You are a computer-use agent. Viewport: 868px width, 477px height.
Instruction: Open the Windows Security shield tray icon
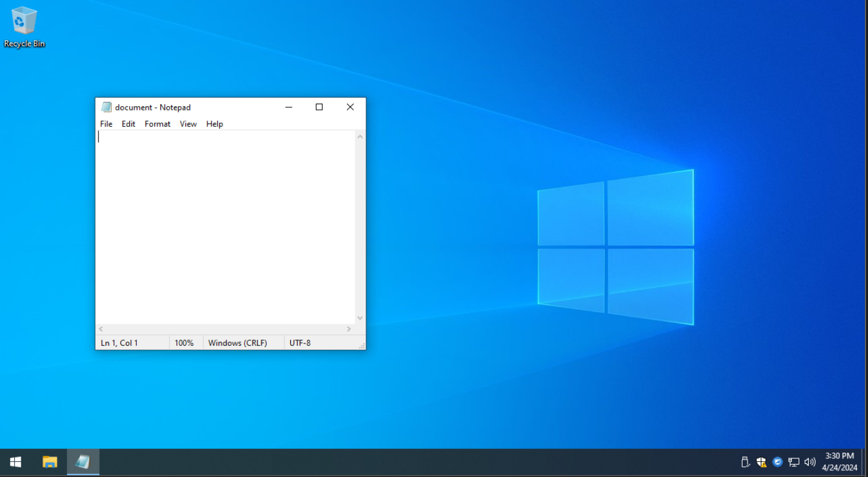point(761,462)
